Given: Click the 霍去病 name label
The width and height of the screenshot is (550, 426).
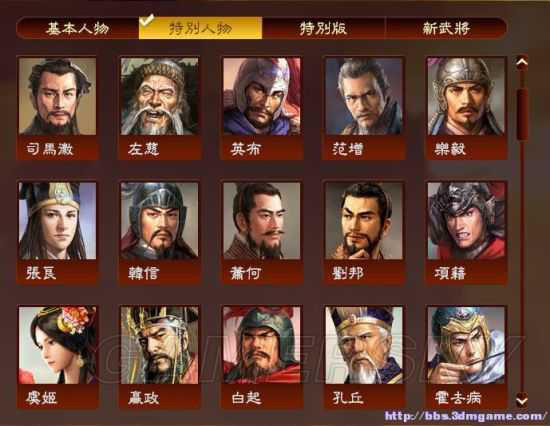Looking at the screenshot, I should point(458,398).
